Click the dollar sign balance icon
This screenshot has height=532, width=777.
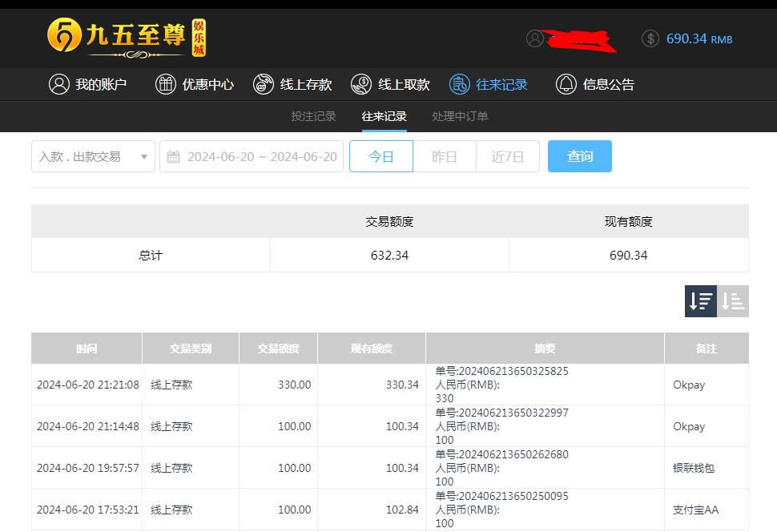(x=650, y=38)
